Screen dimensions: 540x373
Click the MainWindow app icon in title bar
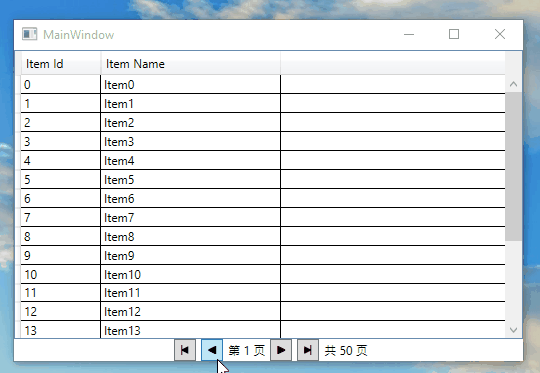30,34
